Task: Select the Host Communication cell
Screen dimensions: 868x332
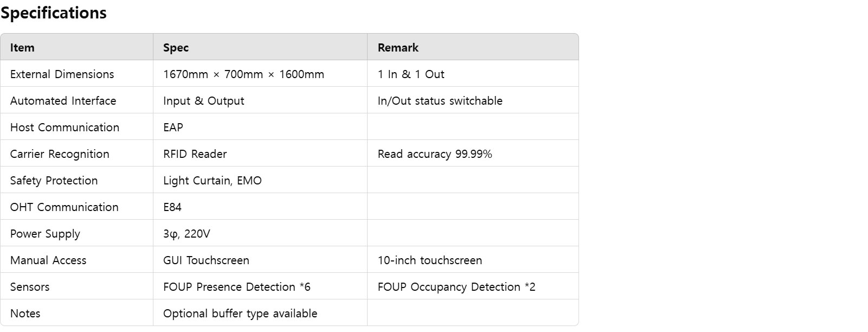Action: coord(77,127)
